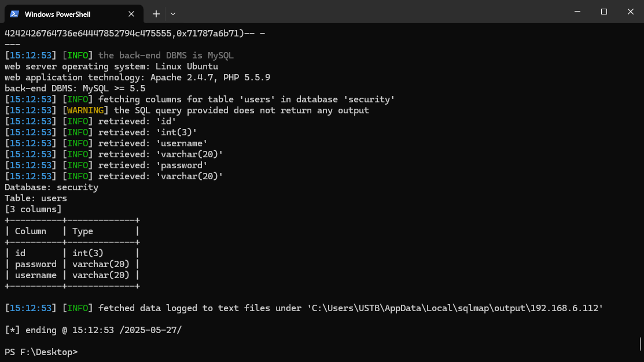Click the 'Type' header in the table
The image size is (644, 362).
tap(83, 231)
